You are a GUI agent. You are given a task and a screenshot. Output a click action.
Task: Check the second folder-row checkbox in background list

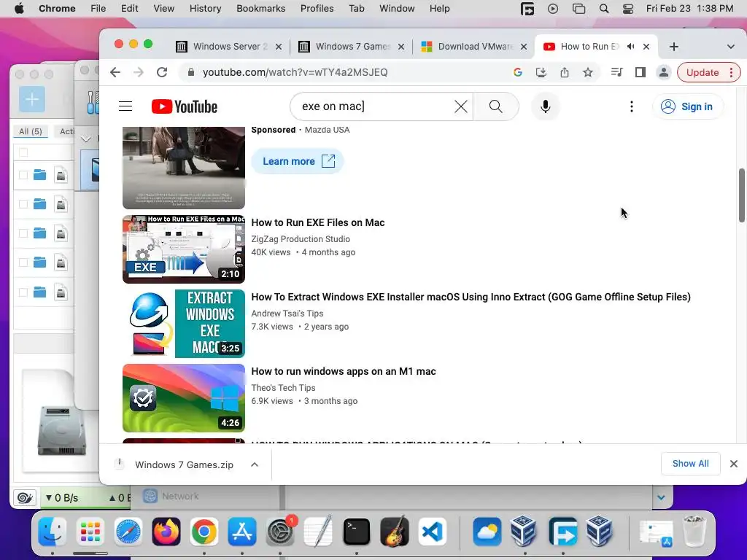[23, 204]
